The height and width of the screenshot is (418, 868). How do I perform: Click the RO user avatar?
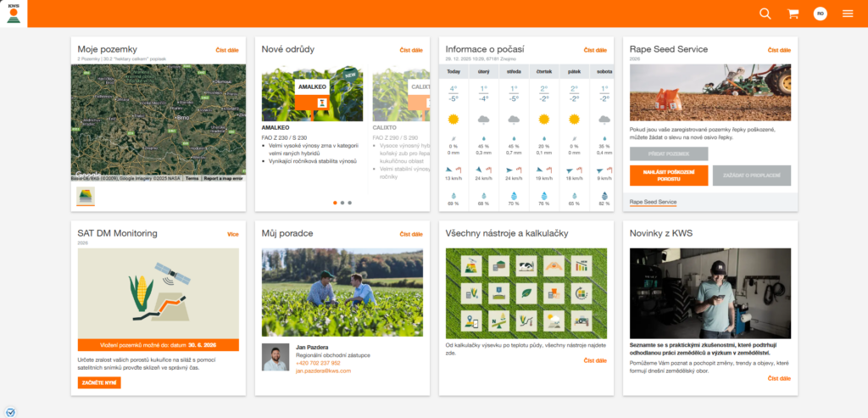click(820, 14)
